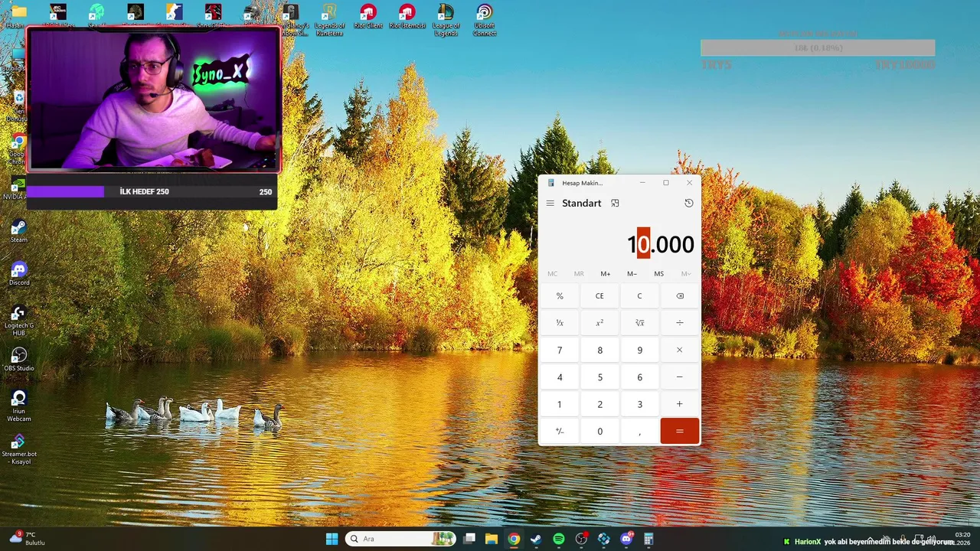Screen dimensions: 980x551
Task: Click the taskbar search box Ara
Action: click(x=400, y=539)
